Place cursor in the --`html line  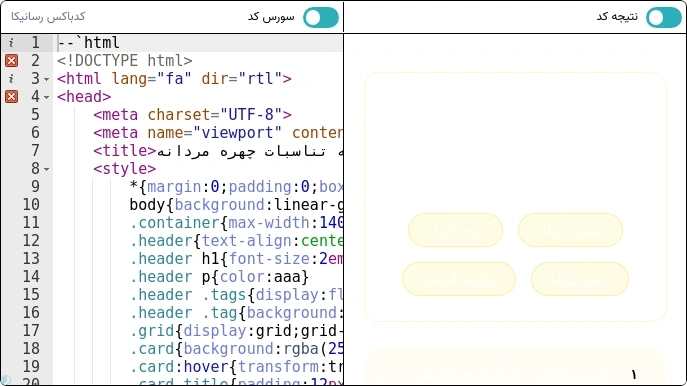89,42
